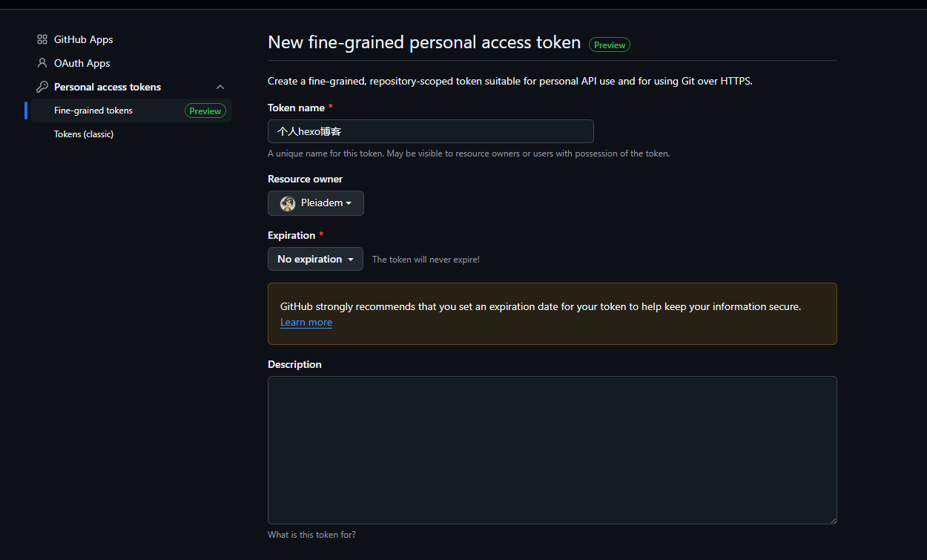The height and width of the screenshot is (560, 927).
Task: Click the Pleiadem avatar image
Action: coord(288,203)
